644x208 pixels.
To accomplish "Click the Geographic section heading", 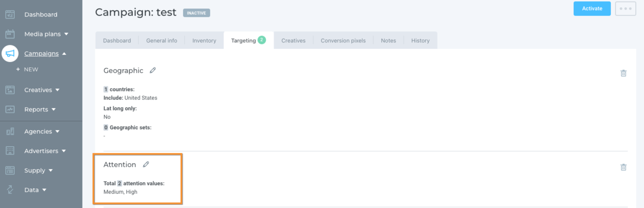I will pos(123,71).
